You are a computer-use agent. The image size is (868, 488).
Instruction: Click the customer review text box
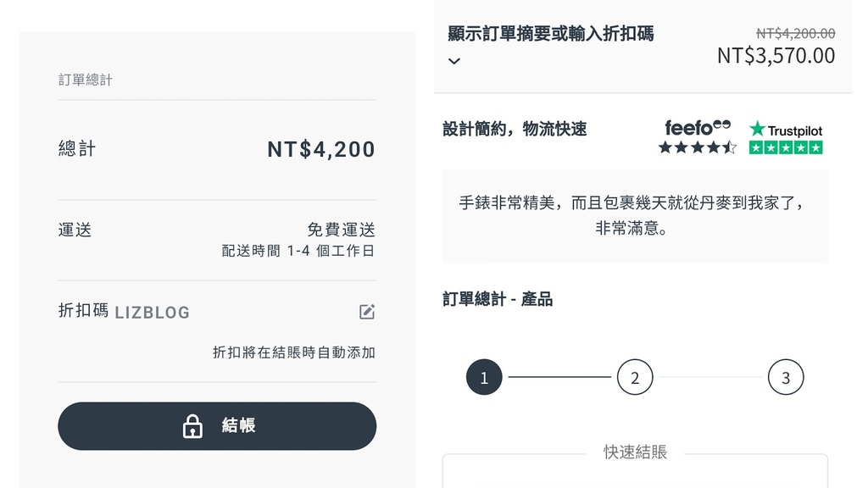tap(635, 216)
